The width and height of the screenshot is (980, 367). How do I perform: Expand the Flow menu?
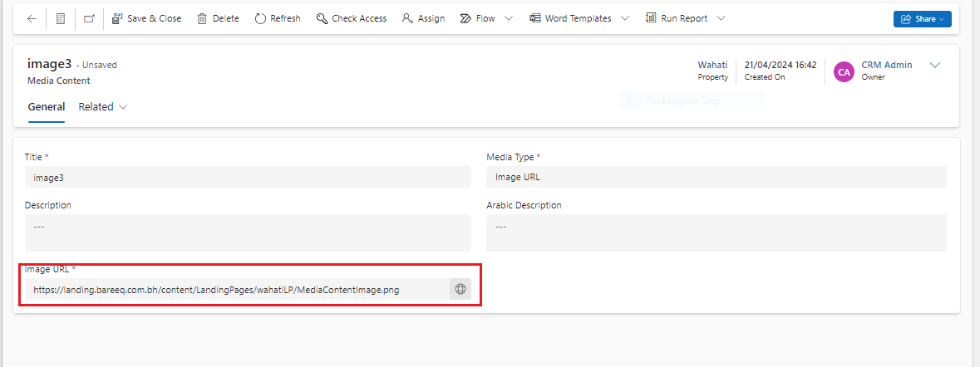click(508, 18)
